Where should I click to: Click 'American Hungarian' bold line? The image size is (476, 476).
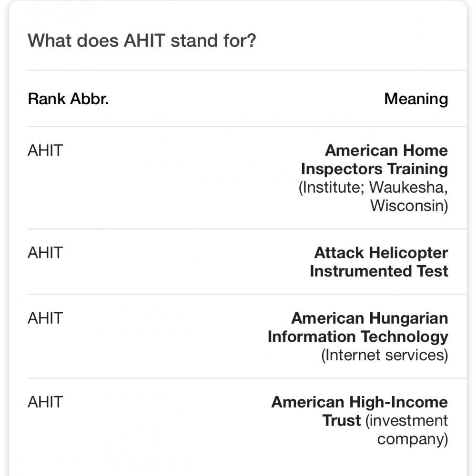click(x=370, y=318)
